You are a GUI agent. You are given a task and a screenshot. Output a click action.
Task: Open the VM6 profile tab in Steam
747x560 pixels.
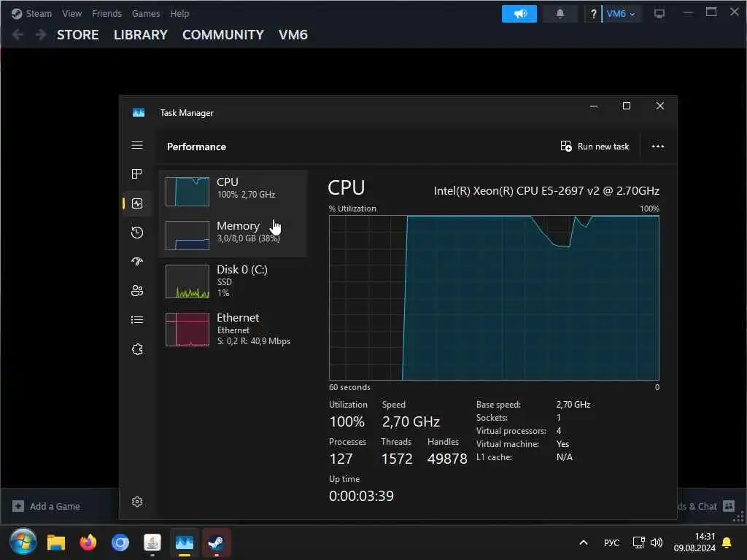(293, 35)
